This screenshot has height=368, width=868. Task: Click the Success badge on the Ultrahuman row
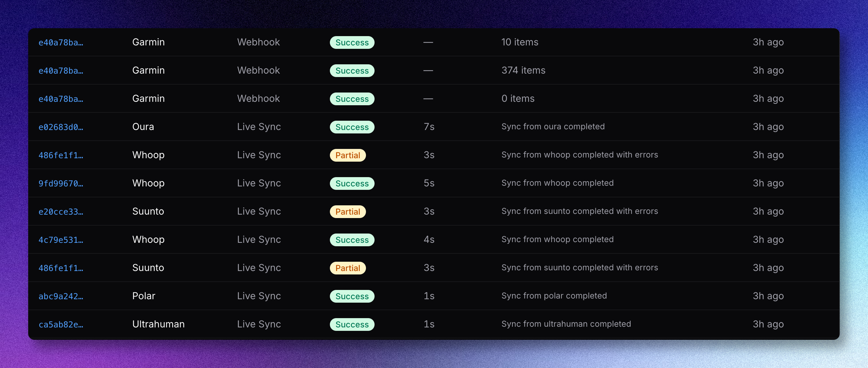(x=352, y=324)
